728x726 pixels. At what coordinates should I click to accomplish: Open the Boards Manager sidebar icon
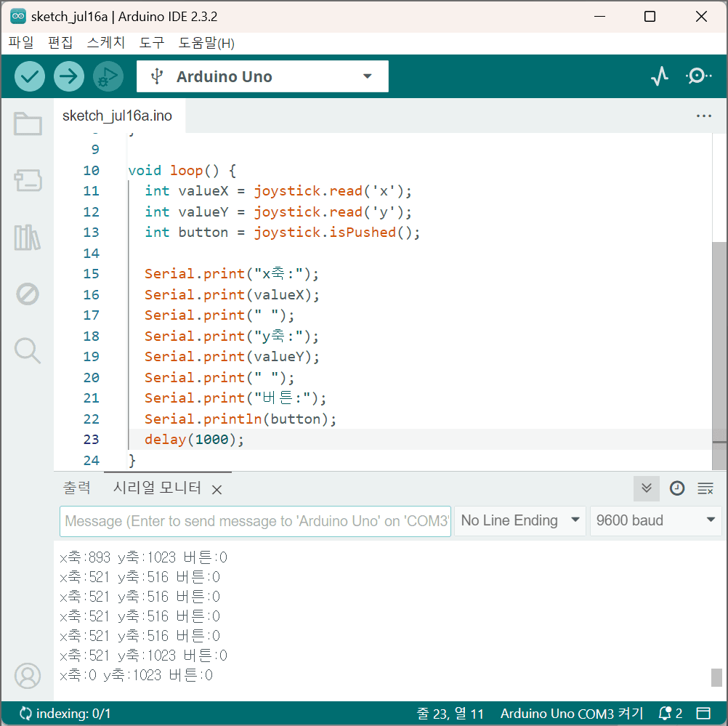[x=28, y=180]
